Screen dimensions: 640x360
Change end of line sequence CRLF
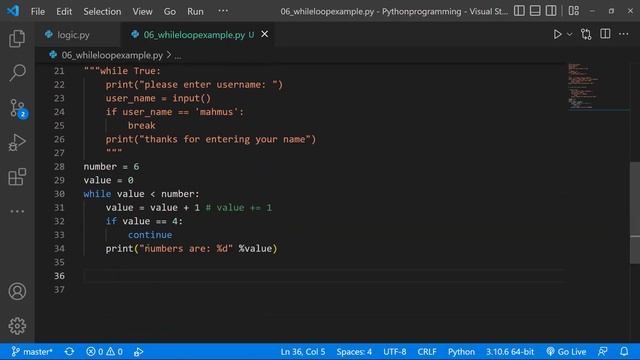pyautogui.click(x=427, y=351)
